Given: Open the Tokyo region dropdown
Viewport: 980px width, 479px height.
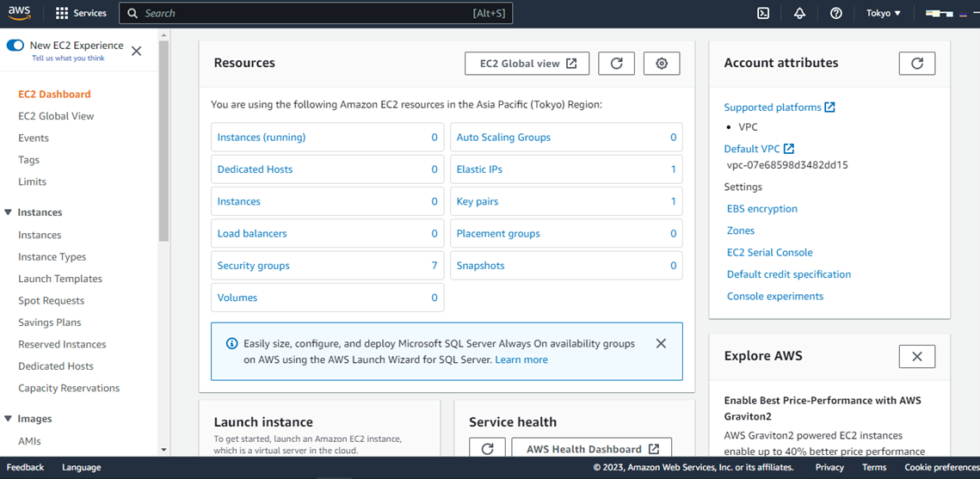Looking at the screenshot, I should [883, 13].
